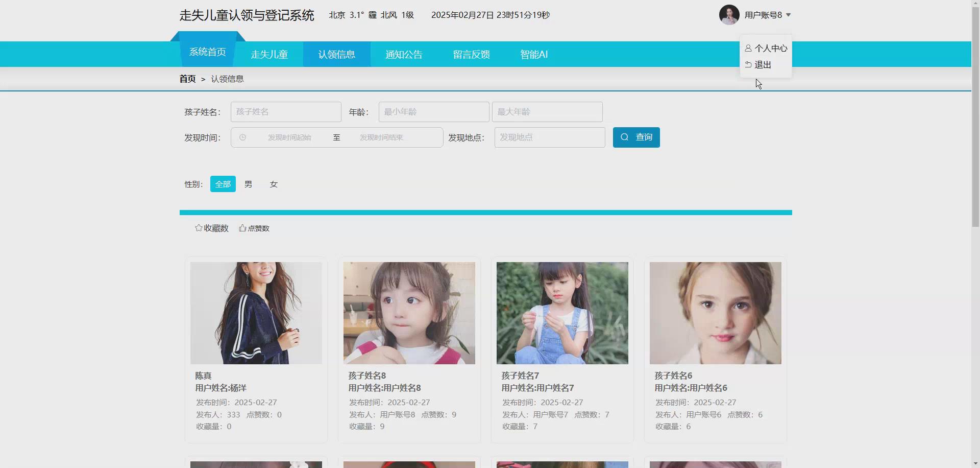This screenshot has width=980, height=468.
Task: Open the 发现时间结束 date picker
Action: [x=381, y=137]
